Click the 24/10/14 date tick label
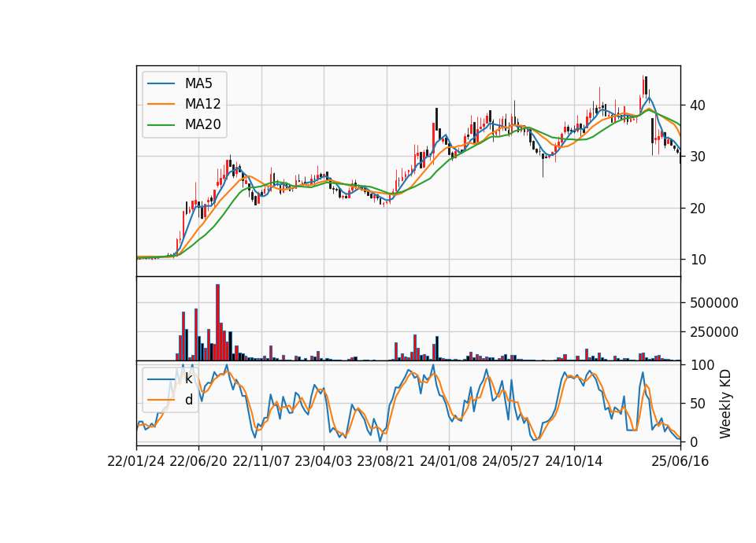 tap(574, 461)
